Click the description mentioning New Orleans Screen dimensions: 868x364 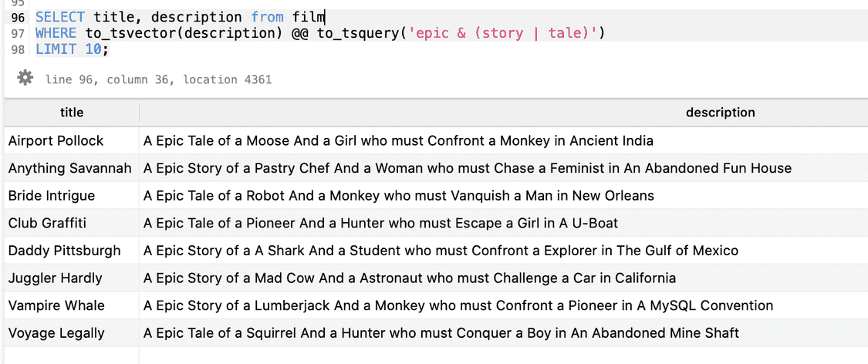(x=399, y=196)
